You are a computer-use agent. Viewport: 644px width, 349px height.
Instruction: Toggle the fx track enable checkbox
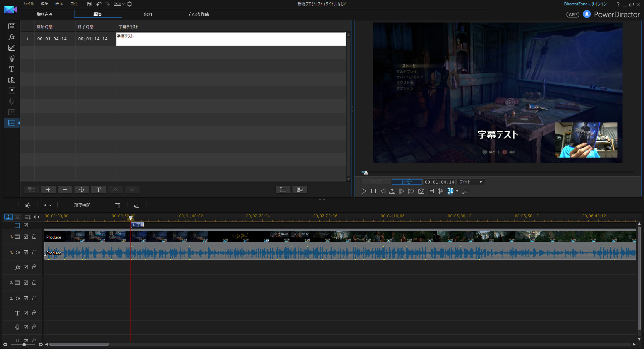[x=26, y=267]
